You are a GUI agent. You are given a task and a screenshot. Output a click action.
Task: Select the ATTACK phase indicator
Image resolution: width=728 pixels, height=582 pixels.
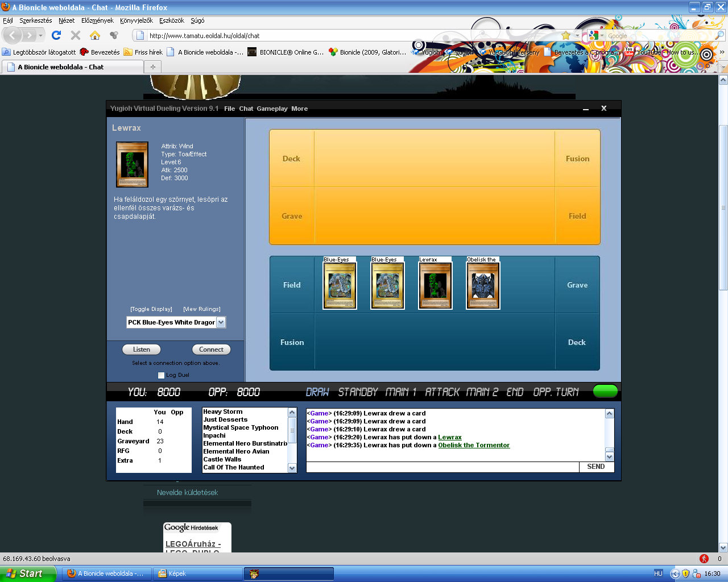(443, 392)
